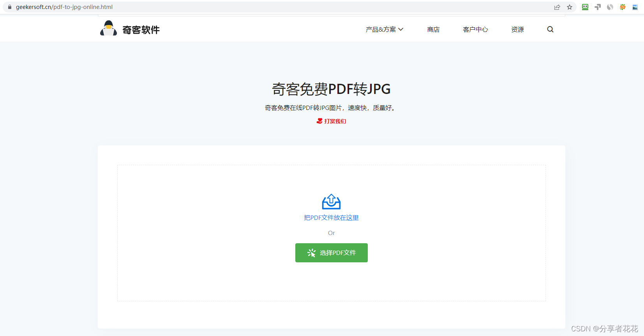Screen dimensions: 644x336
Task: Click the 奇客软件 brand name
Action: pos(141,30)
